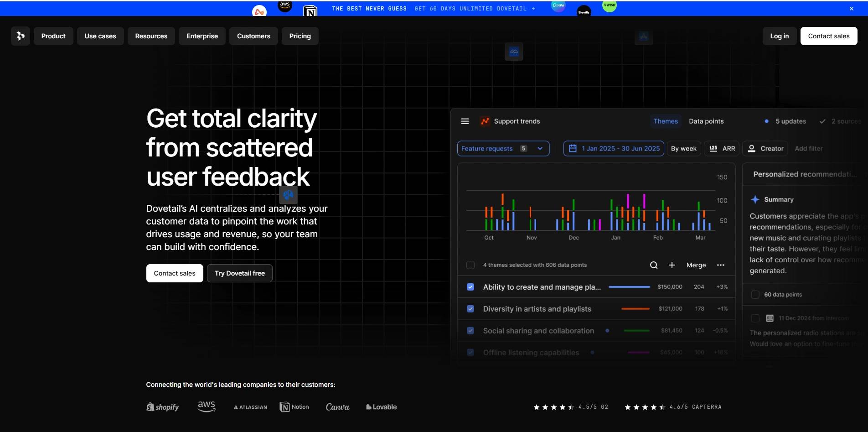Dismiss the top promo banner

point(851,9)
